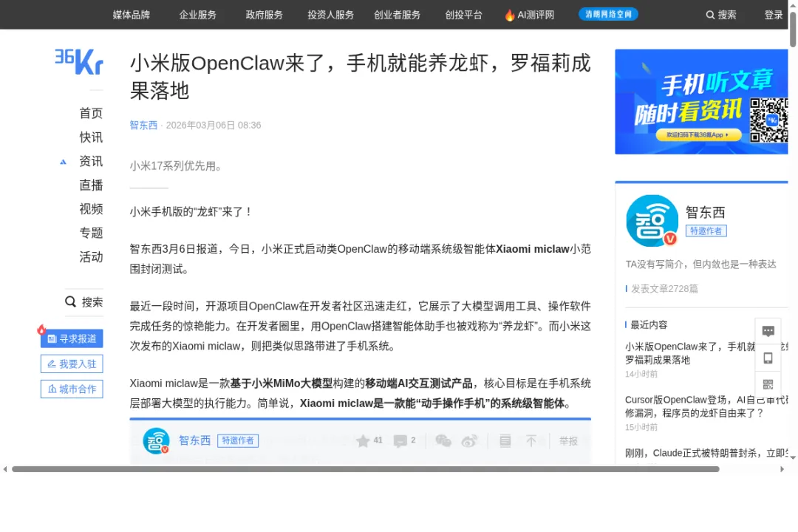
Task: Click the reading mode page icon in article bar
Action: click(505, 441)
